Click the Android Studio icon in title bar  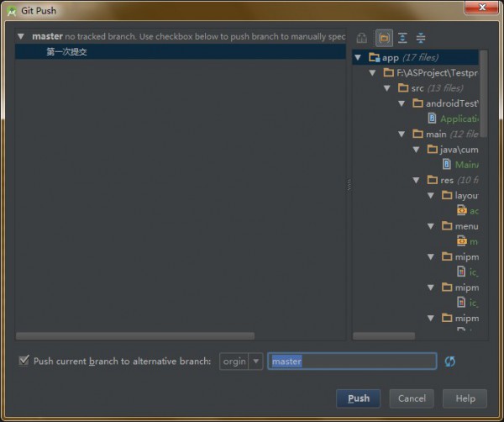(12, 11)
